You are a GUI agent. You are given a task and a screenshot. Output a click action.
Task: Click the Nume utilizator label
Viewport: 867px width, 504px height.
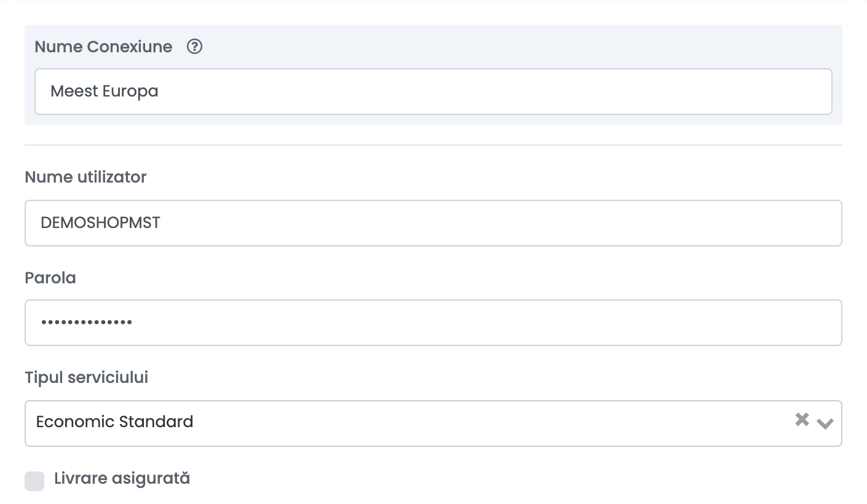tap(85, 177)
